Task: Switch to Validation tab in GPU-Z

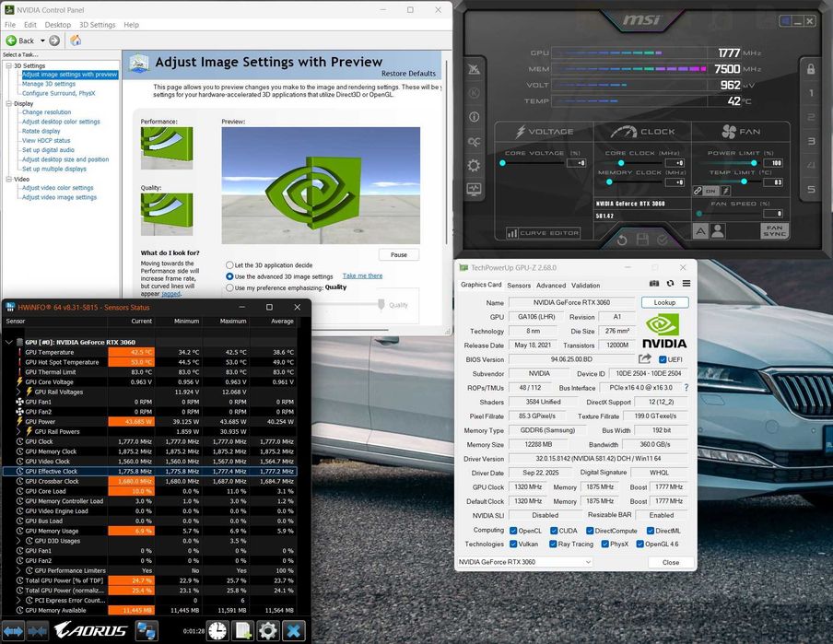Action: 585,286
